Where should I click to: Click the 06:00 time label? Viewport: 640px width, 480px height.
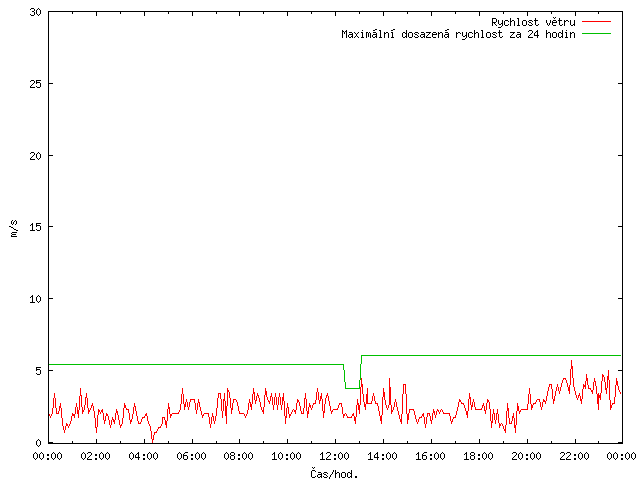[x=191, y=456]
